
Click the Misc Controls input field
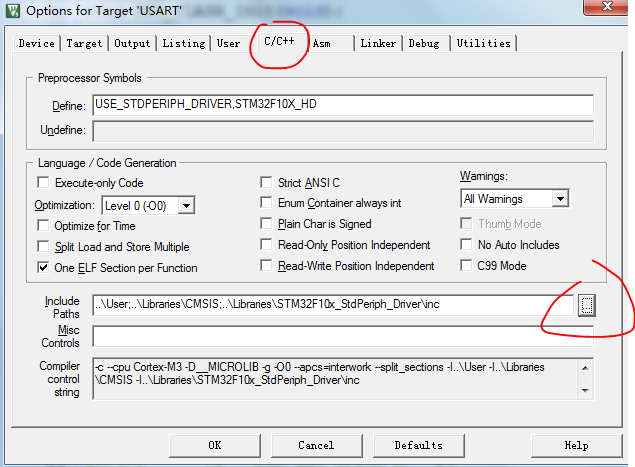[x=343, y=336]
